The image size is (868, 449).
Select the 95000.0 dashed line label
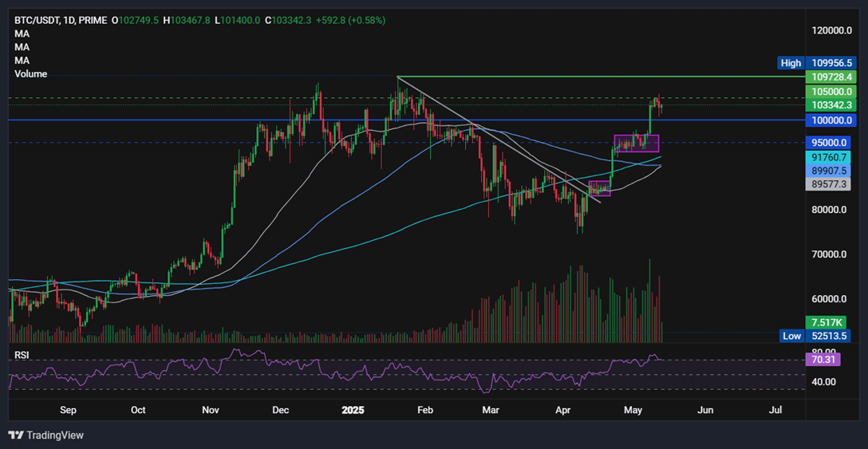(x=830, y=142)
